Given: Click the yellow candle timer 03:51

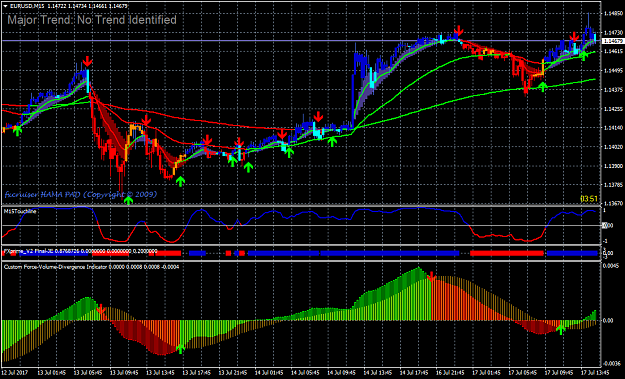Looking at the screenshot, I should point(589,198).
